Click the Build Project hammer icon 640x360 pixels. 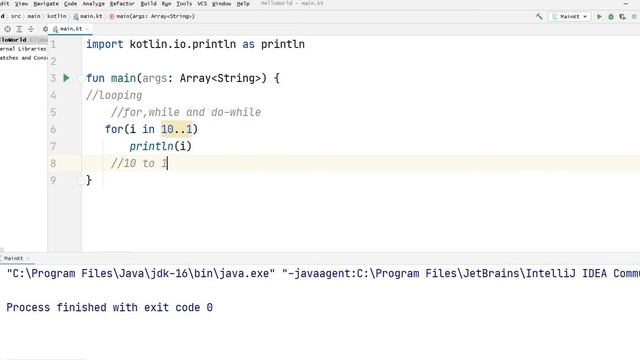coord(539,17)
